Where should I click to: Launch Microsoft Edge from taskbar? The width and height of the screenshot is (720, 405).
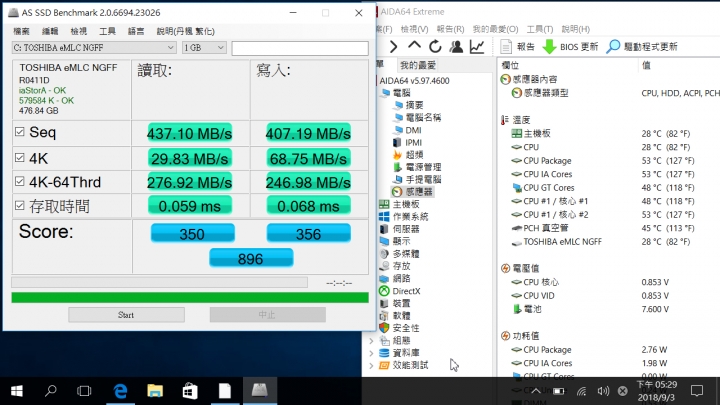120,391
